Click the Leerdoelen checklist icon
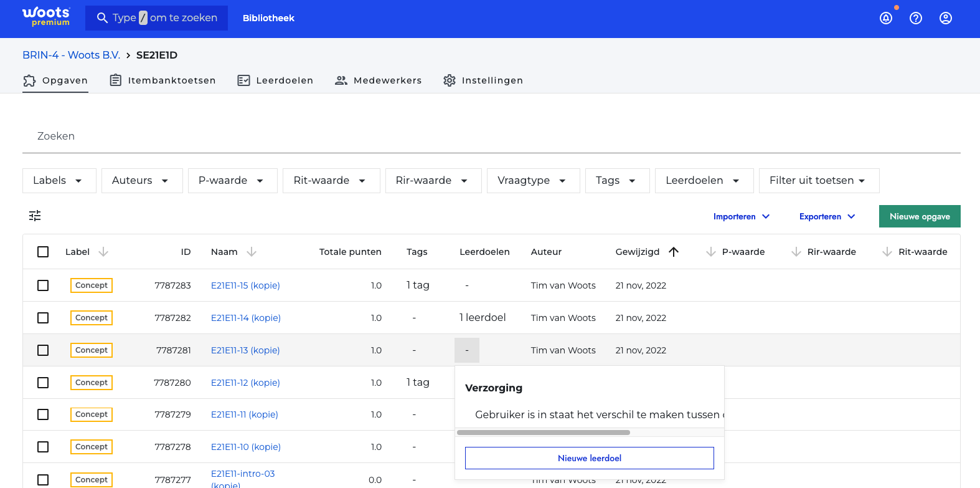980x488 pixels. [x=244, y=80]
